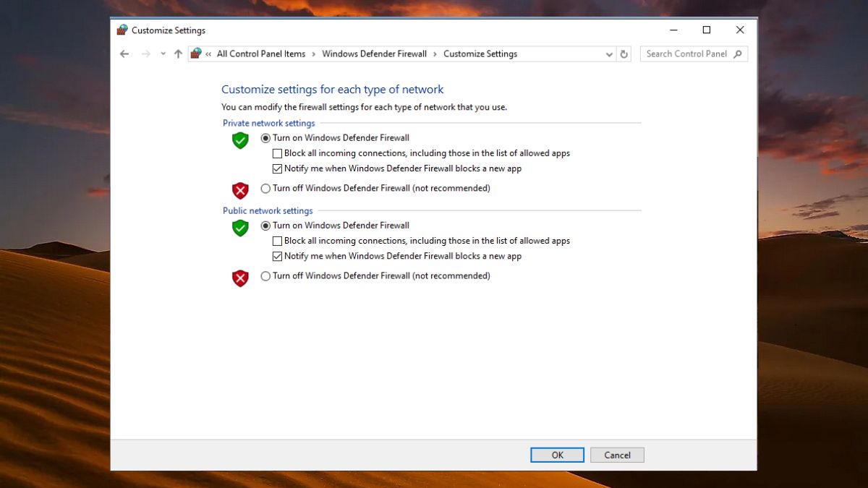Click the 'Public network settings' heading

pos(268,210)
